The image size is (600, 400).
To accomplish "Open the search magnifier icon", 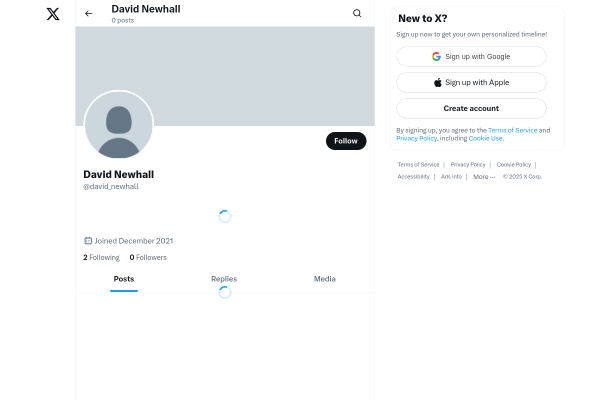I will (x=357, y=13).
